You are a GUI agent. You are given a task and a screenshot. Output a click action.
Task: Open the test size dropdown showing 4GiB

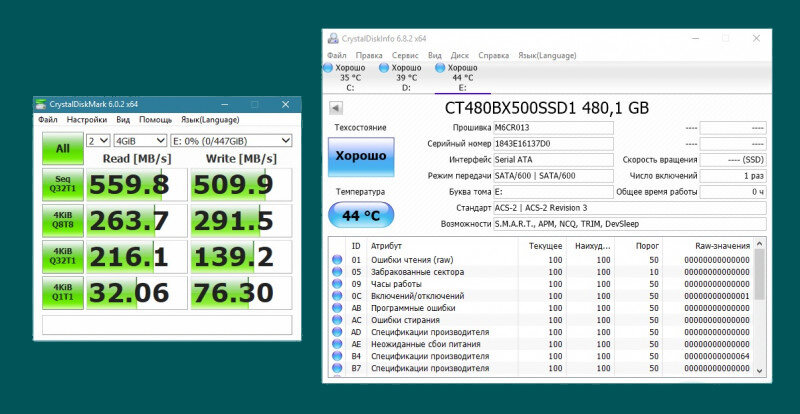coord(140,140)
